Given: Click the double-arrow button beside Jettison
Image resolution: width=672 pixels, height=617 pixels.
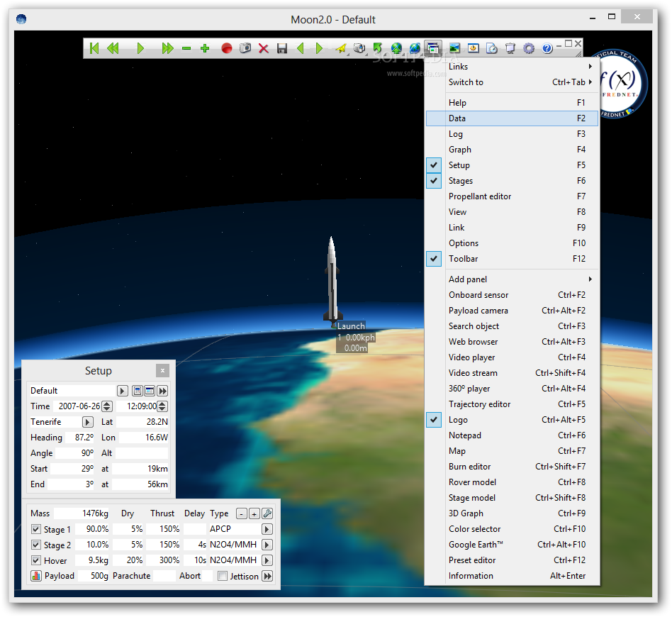Looking at the screenshot, I should point(267,576).
